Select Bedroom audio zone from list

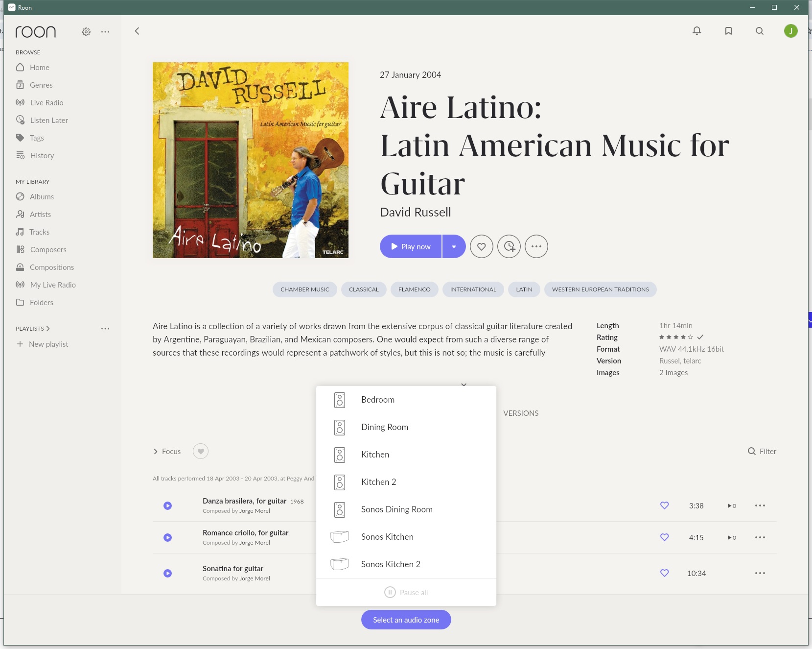[377, 400]
